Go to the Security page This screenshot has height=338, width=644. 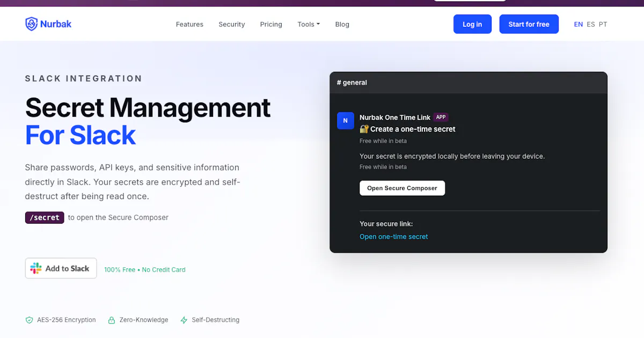[x=232, y=24]
